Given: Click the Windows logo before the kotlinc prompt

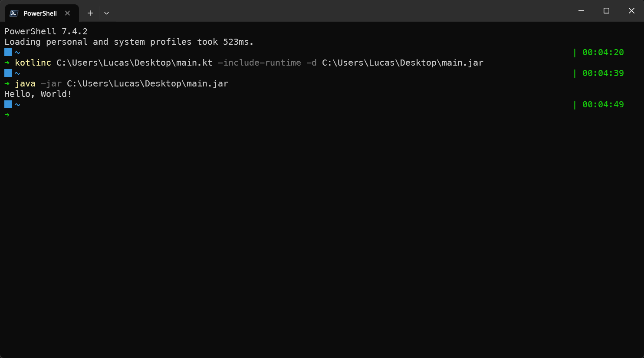Looking at the screenshot, I should tap(8, 52).
